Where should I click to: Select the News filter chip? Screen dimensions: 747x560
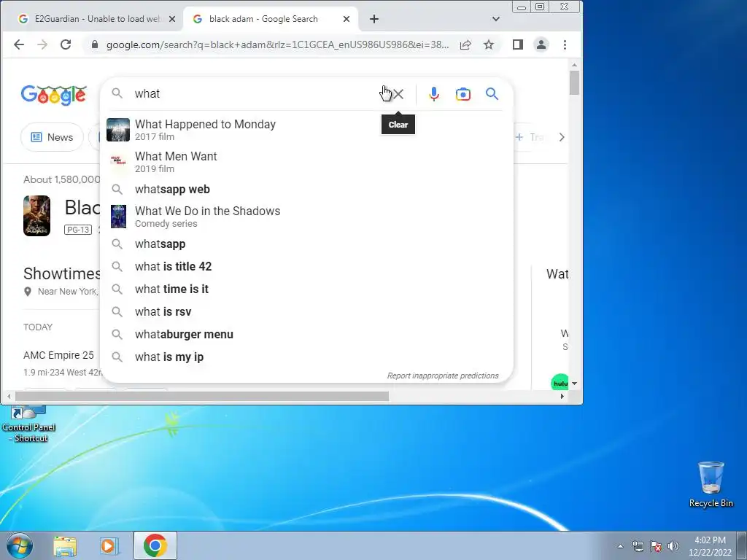[52, 137]
